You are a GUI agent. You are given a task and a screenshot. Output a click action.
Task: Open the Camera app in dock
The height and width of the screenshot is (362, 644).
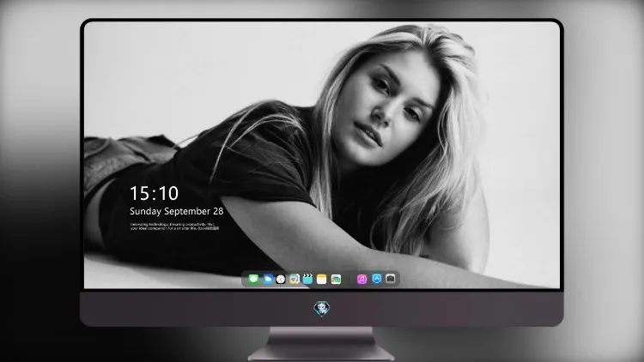tap(391, 279)
